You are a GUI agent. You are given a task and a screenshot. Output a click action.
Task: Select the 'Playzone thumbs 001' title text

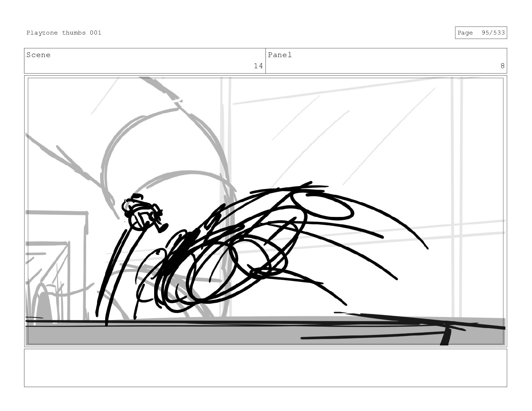(x=64, y=33)
